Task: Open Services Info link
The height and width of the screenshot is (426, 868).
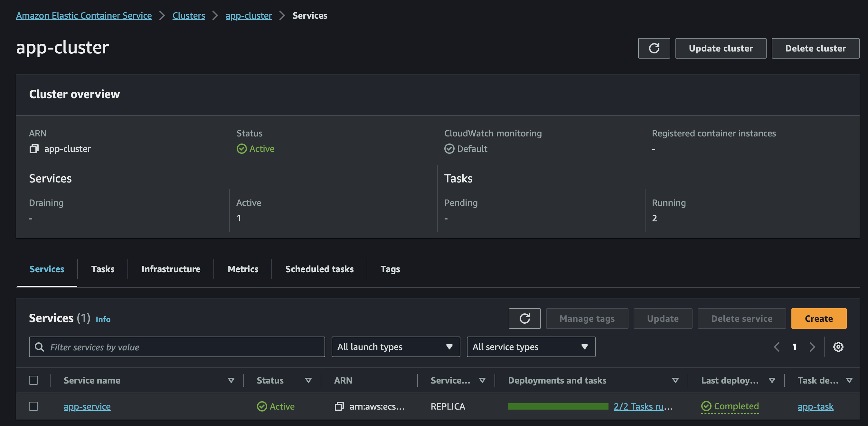Action: pos(103,319)
